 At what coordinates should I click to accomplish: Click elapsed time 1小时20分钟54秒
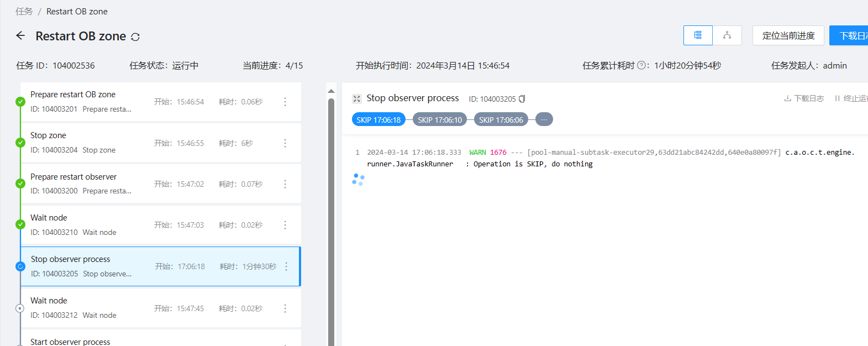pyautogui.click(x=688, y=65)
